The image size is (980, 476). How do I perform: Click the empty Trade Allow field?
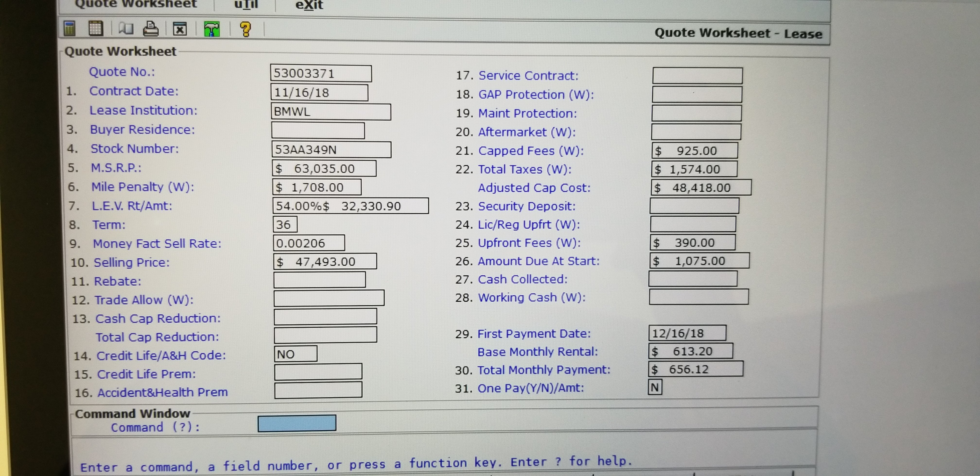pyautogui.click(x=329, y=298)
